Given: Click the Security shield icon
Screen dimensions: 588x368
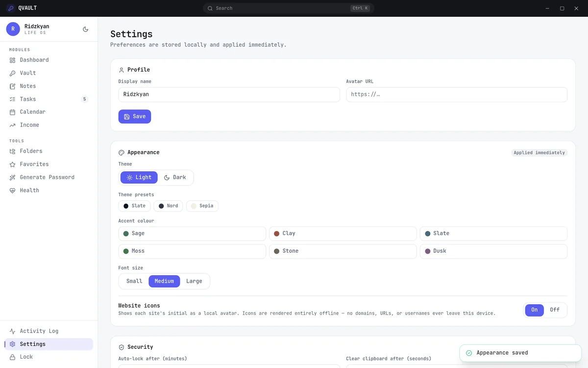Looking at the screenshot, I should [x=122, y=347].
